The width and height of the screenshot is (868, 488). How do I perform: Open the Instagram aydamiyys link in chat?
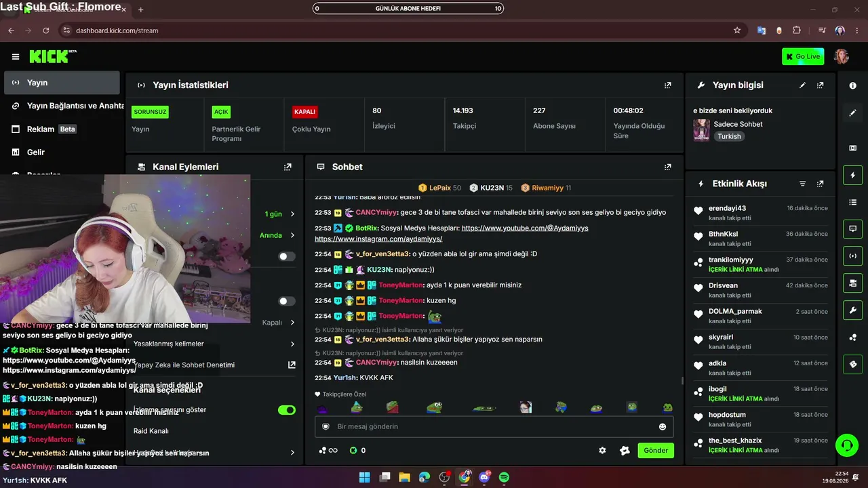378,239
